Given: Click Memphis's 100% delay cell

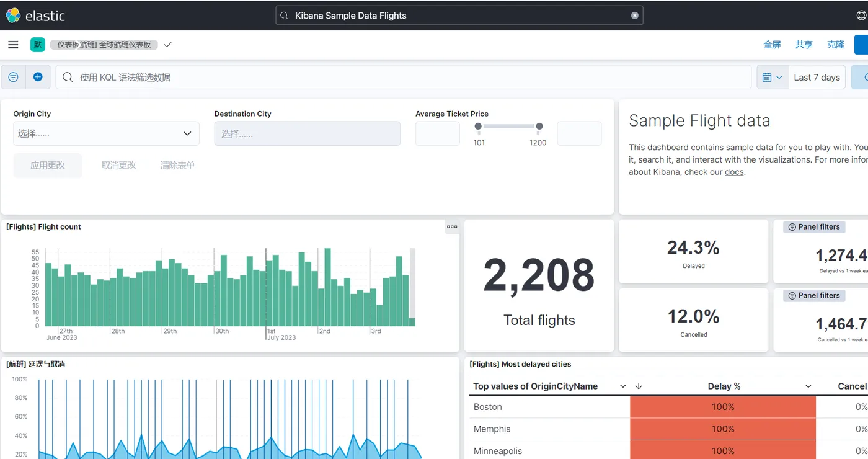Looking at the screenshot, I should (x=723, y=429).
